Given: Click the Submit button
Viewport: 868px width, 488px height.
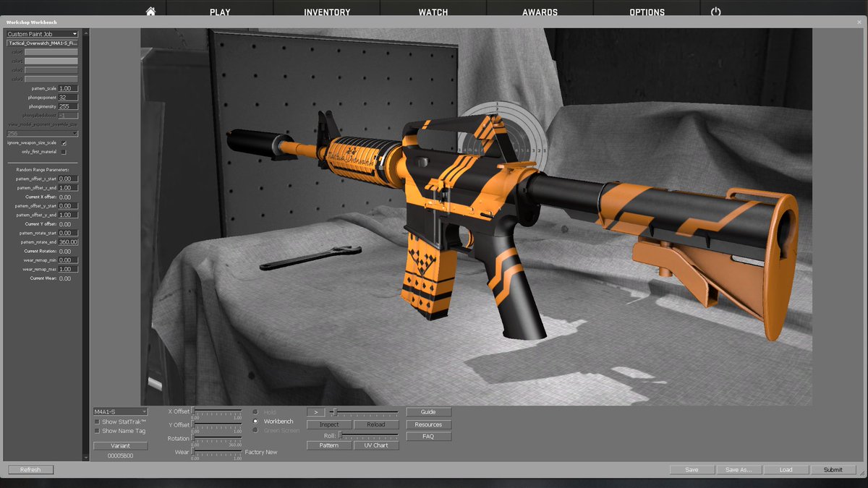Looking at the screenshot, I should coord(833,470).
